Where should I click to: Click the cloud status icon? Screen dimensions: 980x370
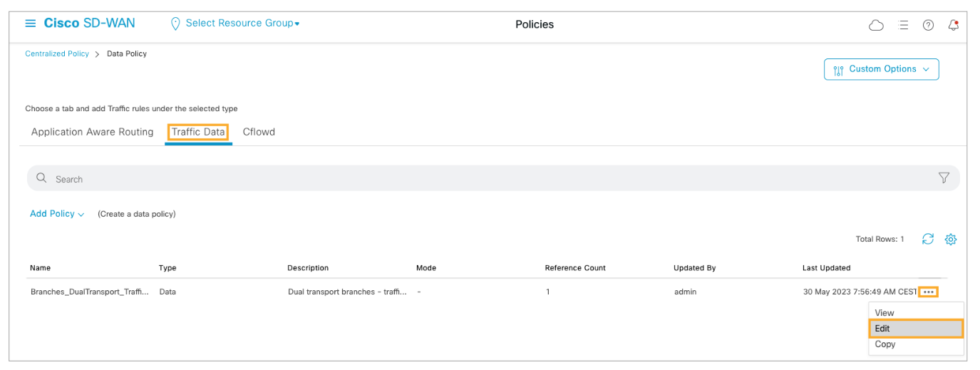coord(876,25)
